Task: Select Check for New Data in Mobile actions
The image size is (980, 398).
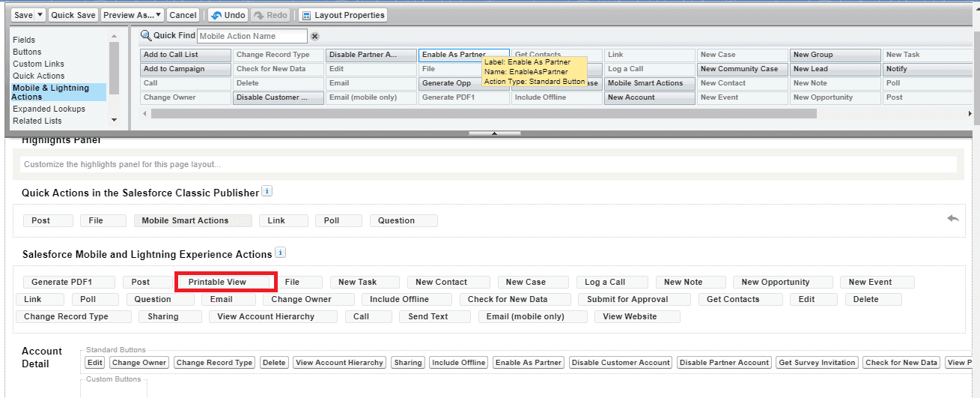Action: (514, 299)
